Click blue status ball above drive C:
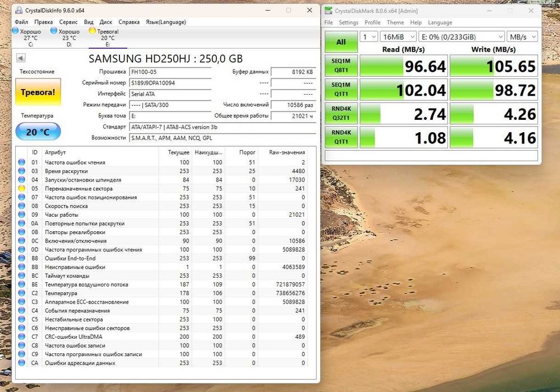 [15, 31]
